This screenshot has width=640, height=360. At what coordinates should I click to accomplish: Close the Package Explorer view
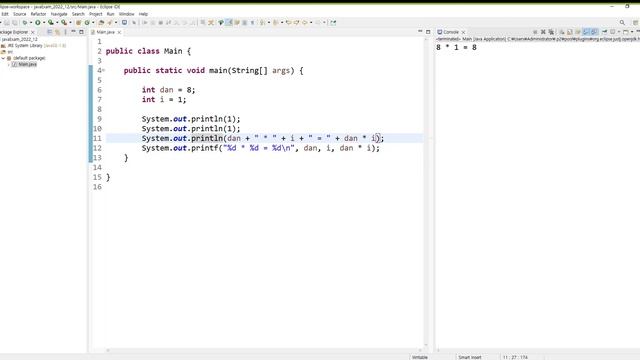[x=33, y=32]
